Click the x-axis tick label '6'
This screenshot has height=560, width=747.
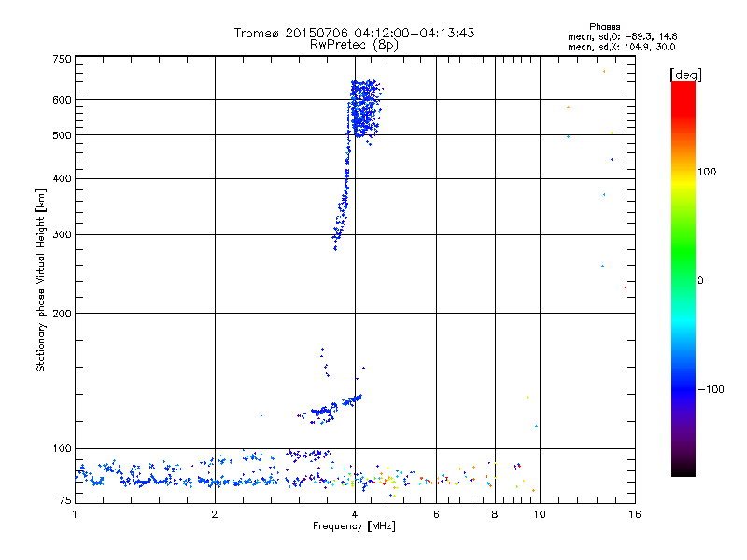click(x=436, y=514)
